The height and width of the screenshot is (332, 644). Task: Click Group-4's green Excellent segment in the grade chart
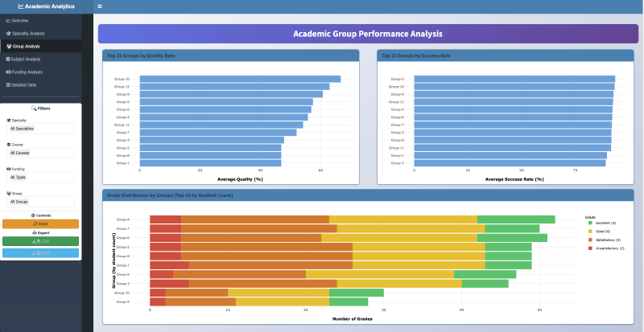tap(516, 219)
